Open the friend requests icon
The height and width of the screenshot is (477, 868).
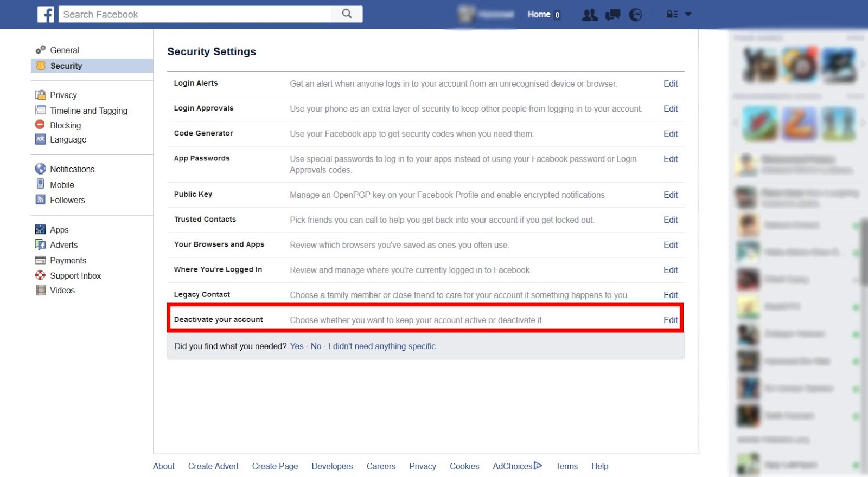pos(590,15)
